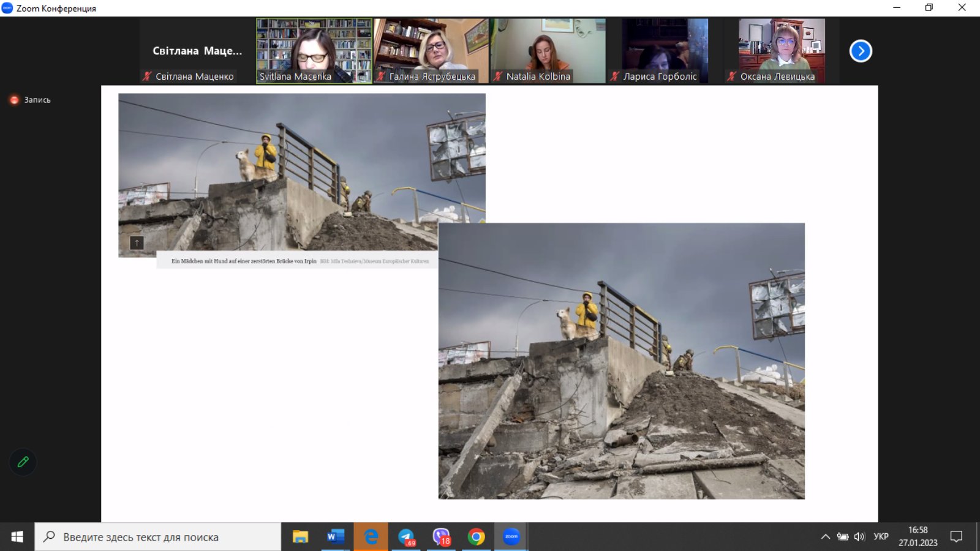Screen dimensions: 980x551
Task: Select Natalia Kolbina's video thumbnail
Action: click(x=548, y=51)
